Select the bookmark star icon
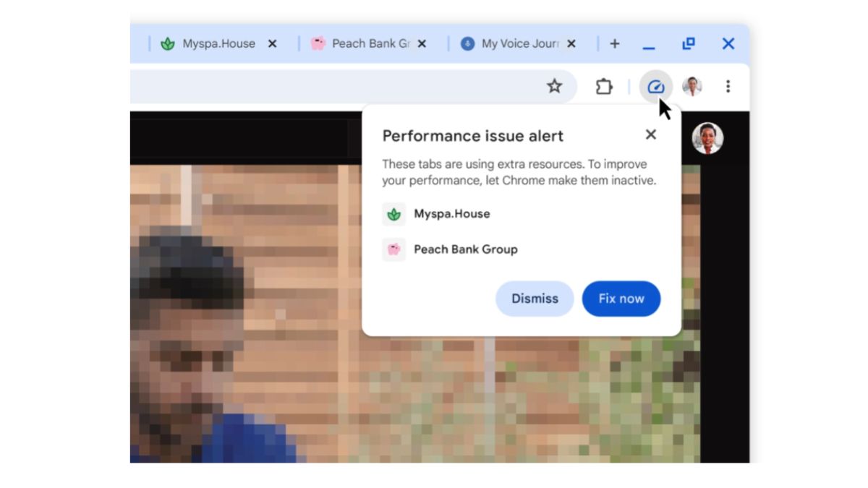The image size is (868, 488). tap(554, 86)
